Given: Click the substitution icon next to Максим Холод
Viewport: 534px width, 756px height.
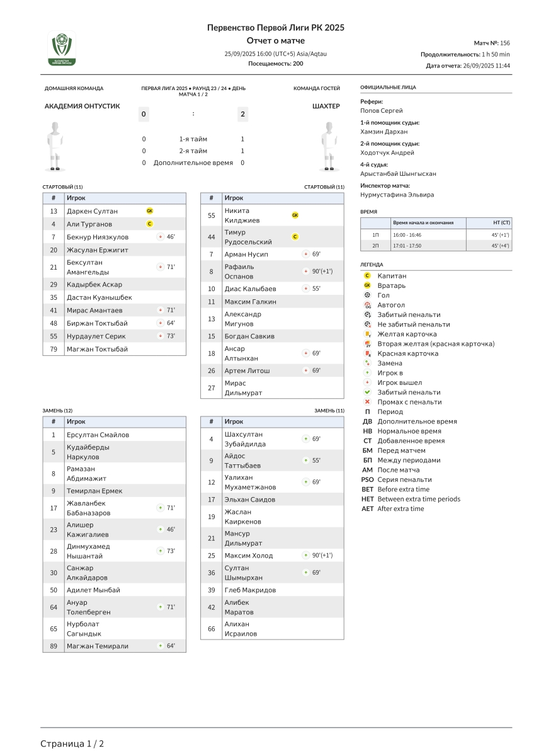Looking at the screenshot, I should 305,556.
